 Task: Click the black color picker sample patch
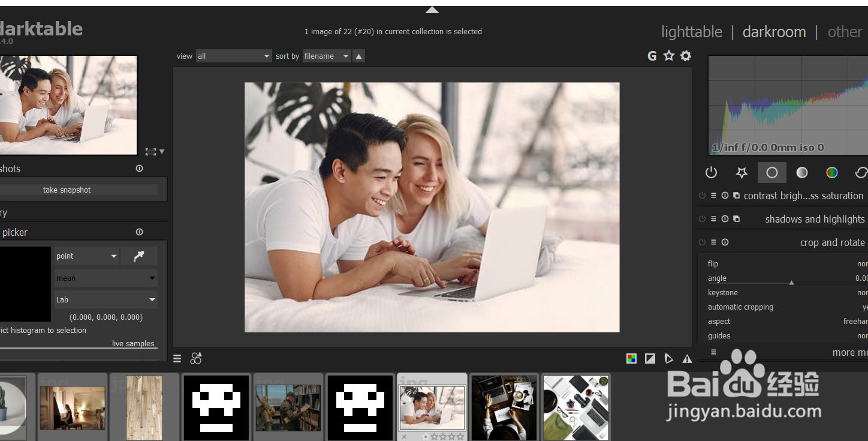click(x=25, y=284)
